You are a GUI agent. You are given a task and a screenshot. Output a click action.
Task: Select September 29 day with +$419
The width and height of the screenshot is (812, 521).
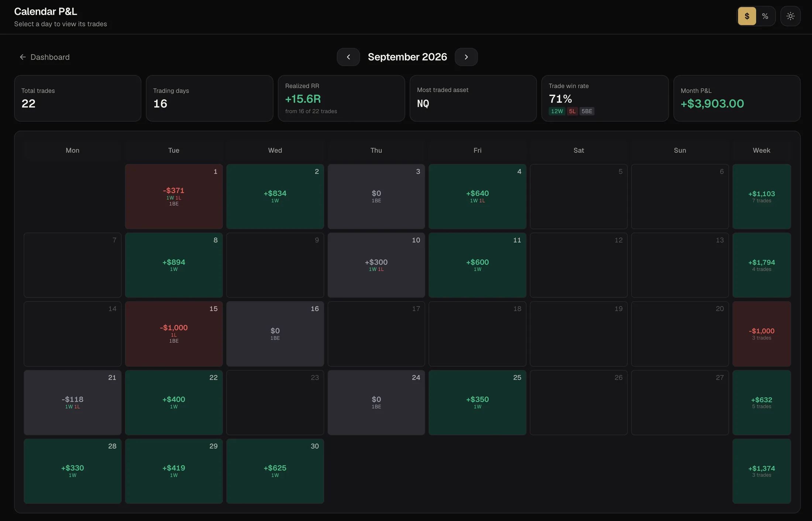pyautogui.click(x=174, y=471)
